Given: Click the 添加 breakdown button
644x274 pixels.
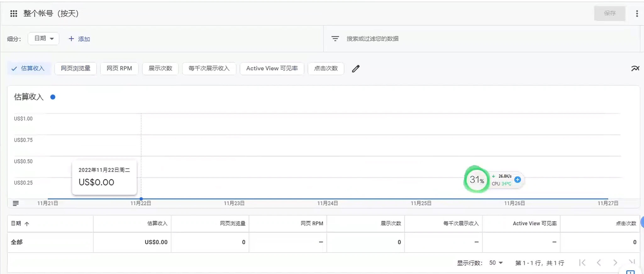Looking at the screenshot, I should pos(80,39).
